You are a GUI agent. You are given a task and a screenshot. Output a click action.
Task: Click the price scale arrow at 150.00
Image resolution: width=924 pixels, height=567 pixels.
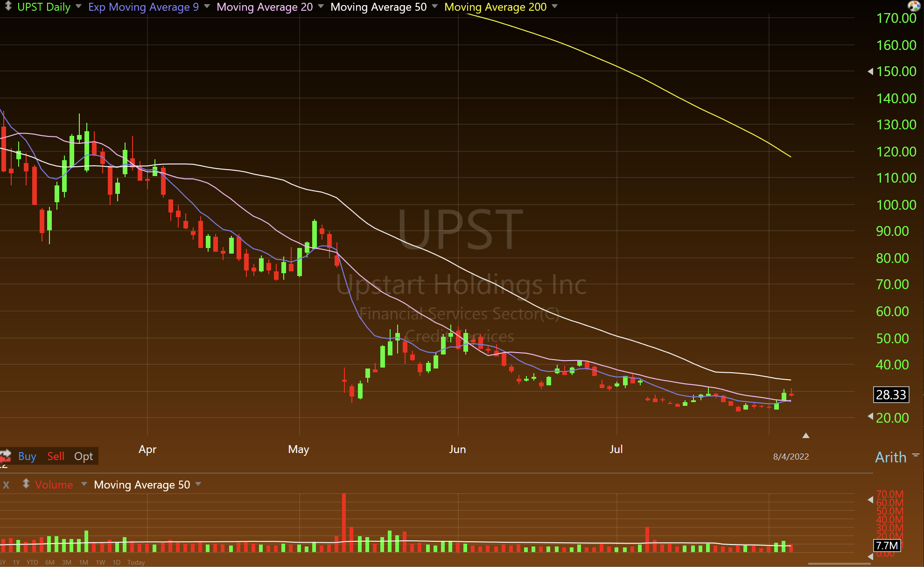coord(870,71)
